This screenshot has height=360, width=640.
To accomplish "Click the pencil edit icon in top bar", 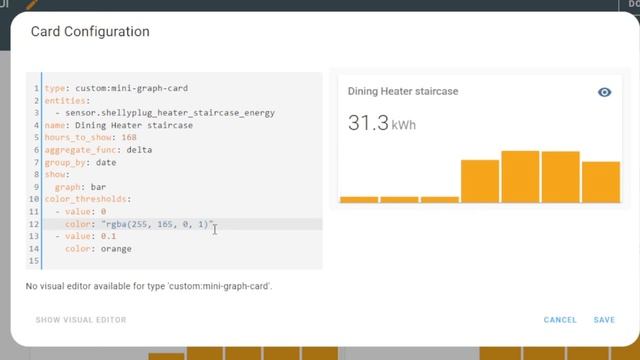I will (x=31, y=4).
